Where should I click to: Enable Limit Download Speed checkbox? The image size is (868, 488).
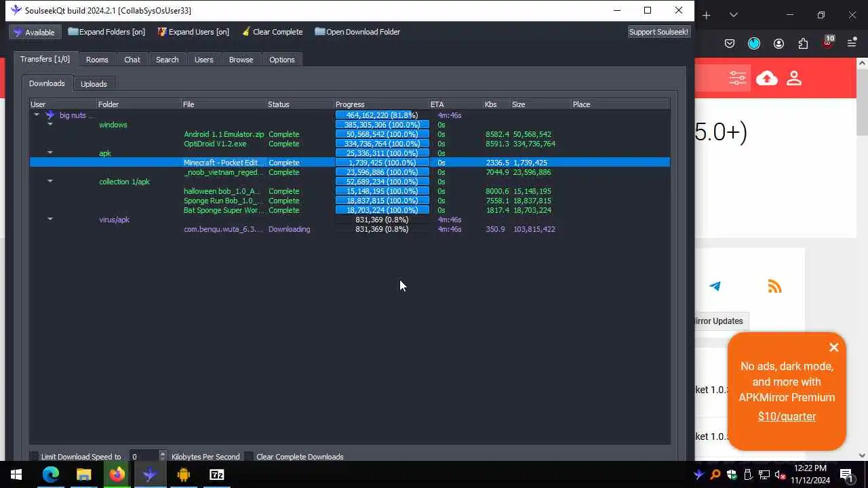pyautogui.click(x=34, y=457)
